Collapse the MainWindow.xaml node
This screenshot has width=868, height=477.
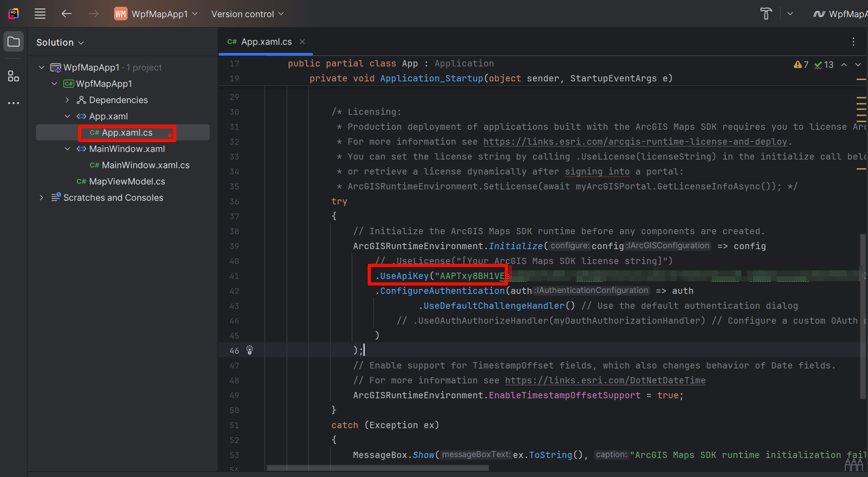pyautogui.click(x=67, y=149)
